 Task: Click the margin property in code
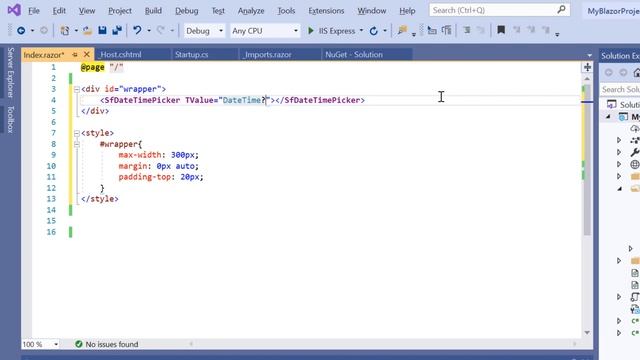click(133, 166)
